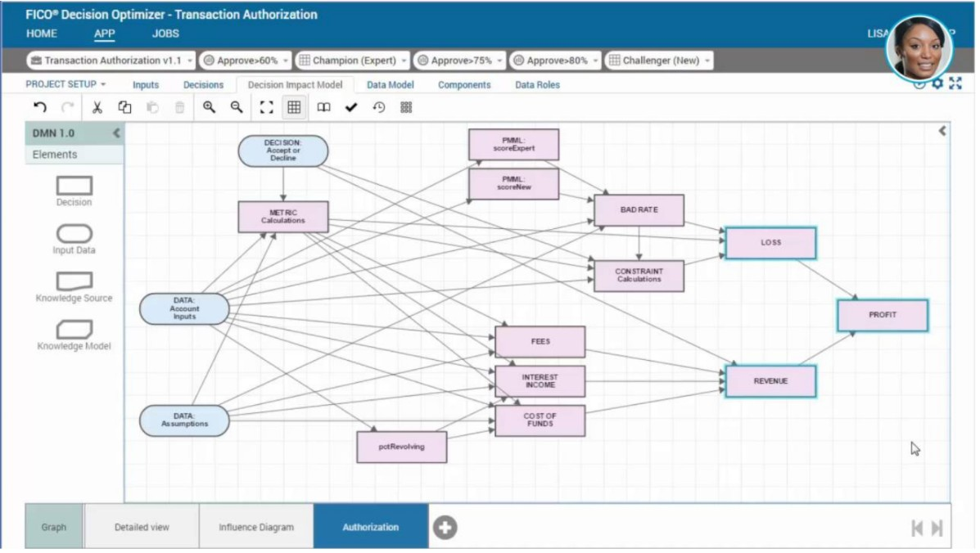This screenshot has width=980, height=553.
Task: Select the COST OF FUNDS node
Action: 540,420
